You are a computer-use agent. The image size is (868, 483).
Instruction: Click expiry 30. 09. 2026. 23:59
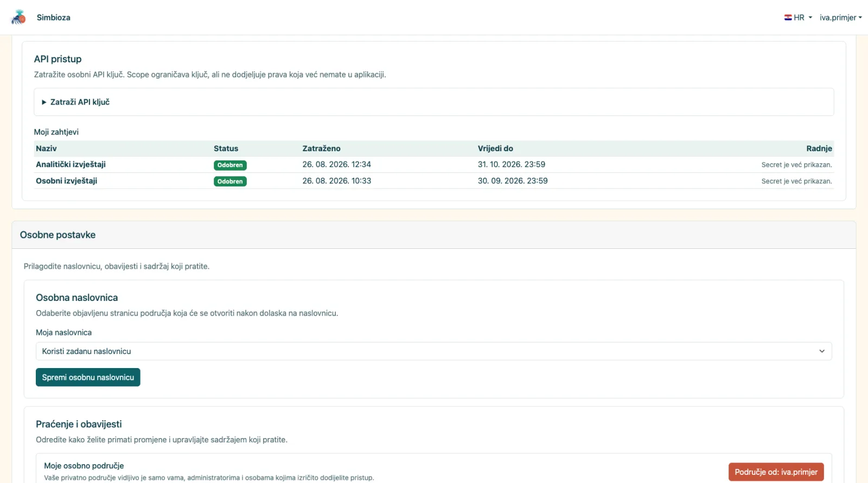point(513,181)
